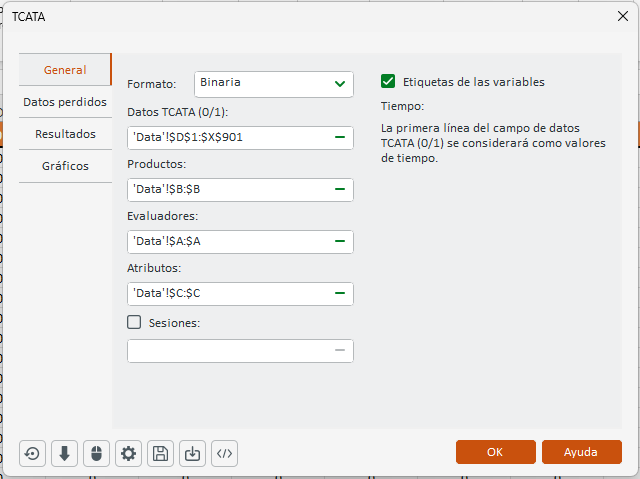Click the Evaluadores range input field

240,242
